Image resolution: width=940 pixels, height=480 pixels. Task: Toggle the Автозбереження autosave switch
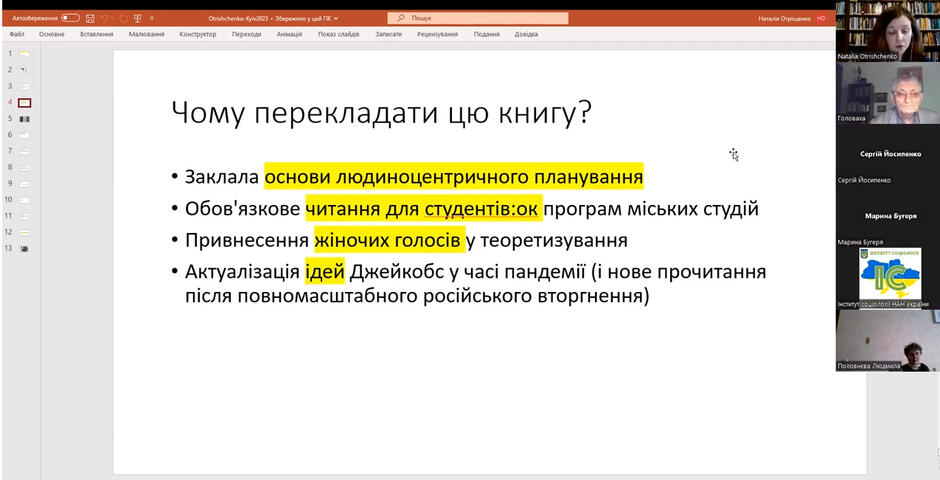(x=70, y=18)
